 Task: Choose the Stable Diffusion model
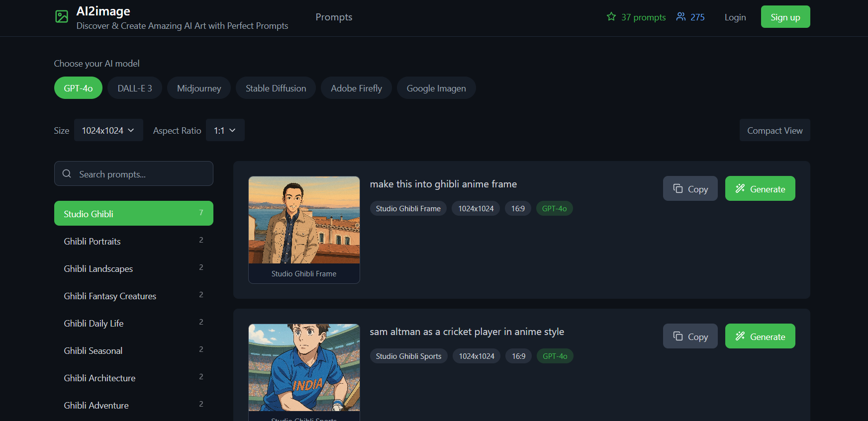click(x=276, y=88)
